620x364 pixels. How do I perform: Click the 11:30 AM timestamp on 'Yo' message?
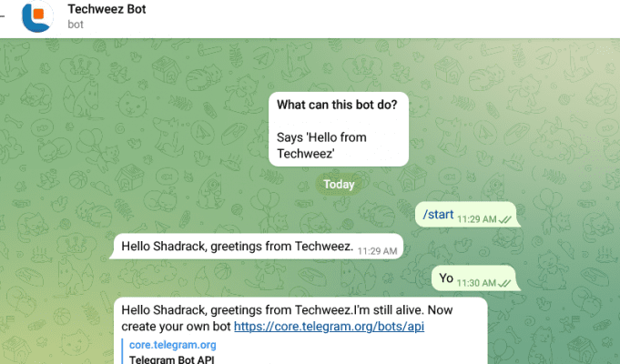(476, 283)
